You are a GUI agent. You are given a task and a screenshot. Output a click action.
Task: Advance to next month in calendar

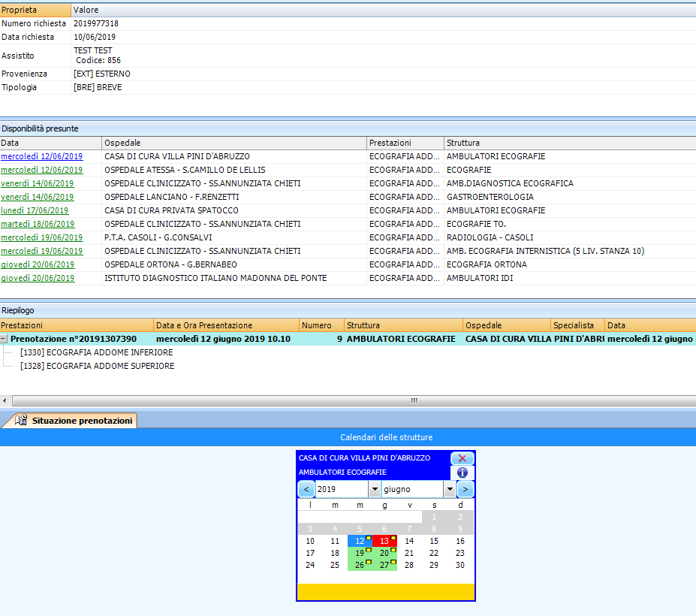(466, 490)
